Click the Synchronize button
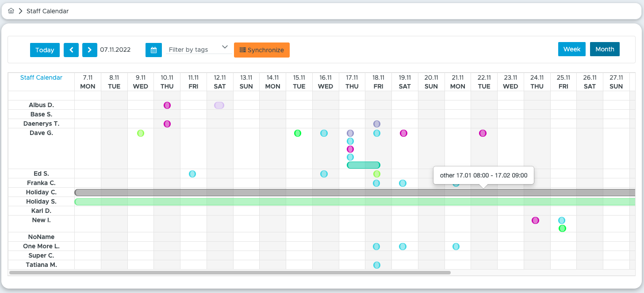 pos(262,50)
